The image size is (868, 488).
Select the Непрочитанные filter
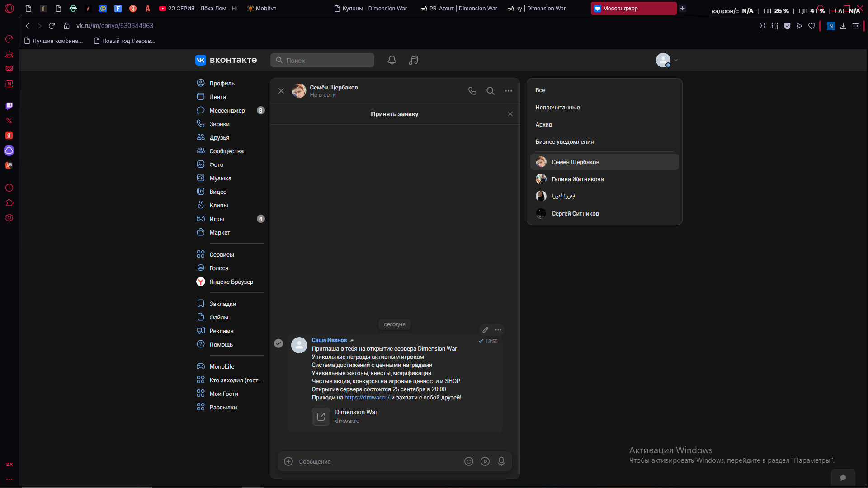point(604,108)
